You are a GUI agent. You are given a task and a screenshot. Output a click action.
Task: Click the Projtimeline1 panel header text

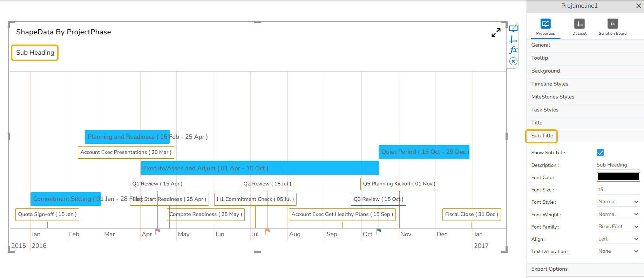pos(579,6)
